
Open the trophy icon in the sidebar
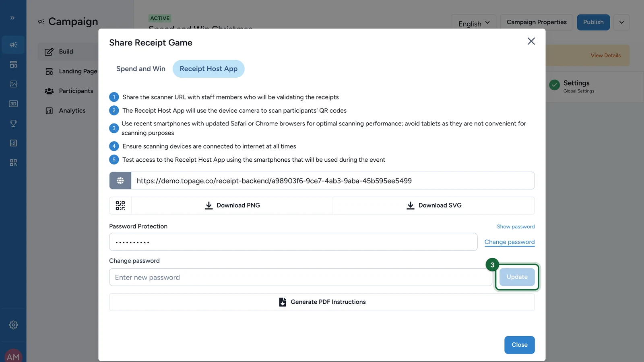click(13, 123)
